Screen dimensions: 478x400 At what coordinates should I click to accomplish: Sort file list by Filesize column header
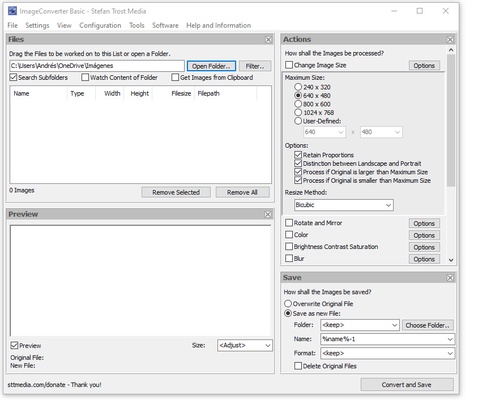tap(173, 94)
